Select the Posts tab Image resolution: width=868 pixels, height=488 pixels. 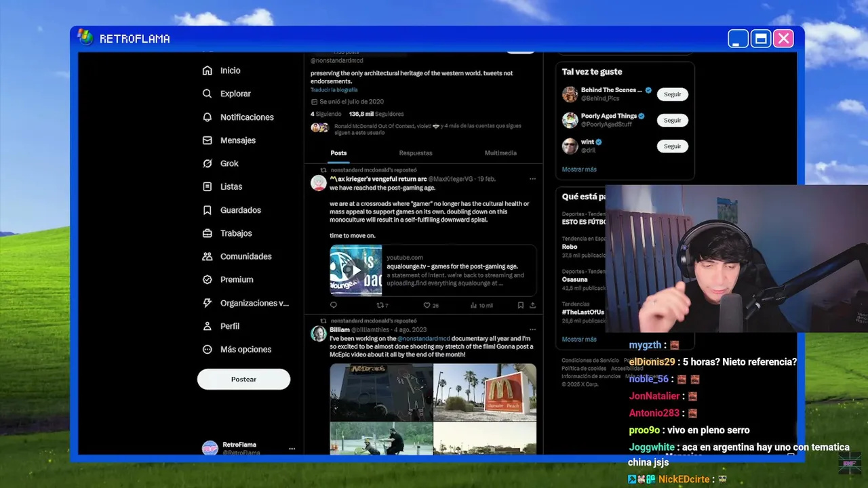coord(338,153)
